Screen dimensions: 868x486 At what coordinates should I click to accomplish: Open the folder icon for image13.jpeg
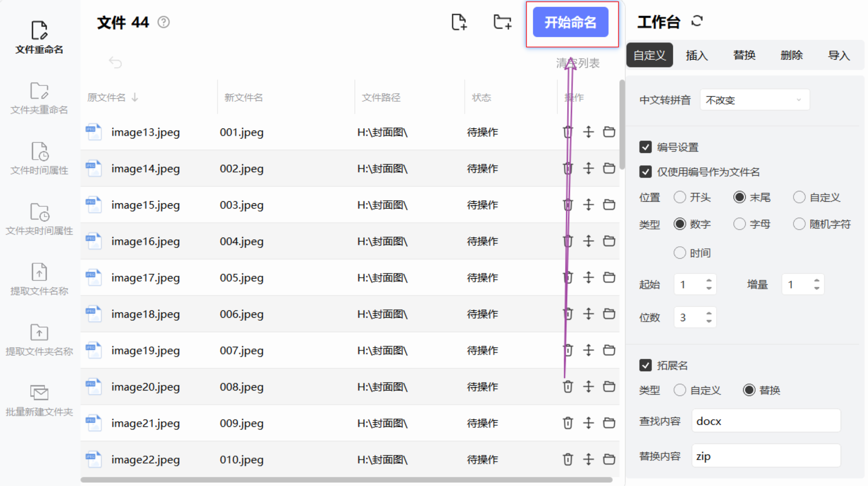click(x=609, y=132)
